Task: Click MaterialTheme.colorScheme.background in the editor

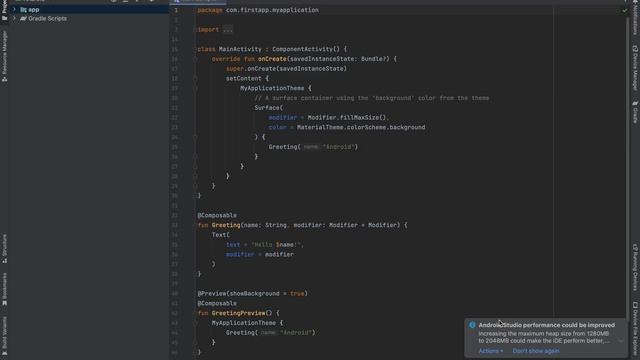Action: pyautogui.click(x=361, y=127)
